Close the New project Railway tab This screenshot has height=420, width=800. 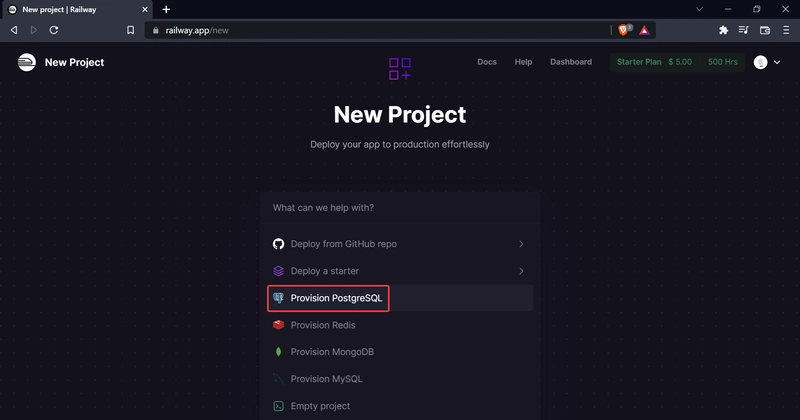coord(145,9)
